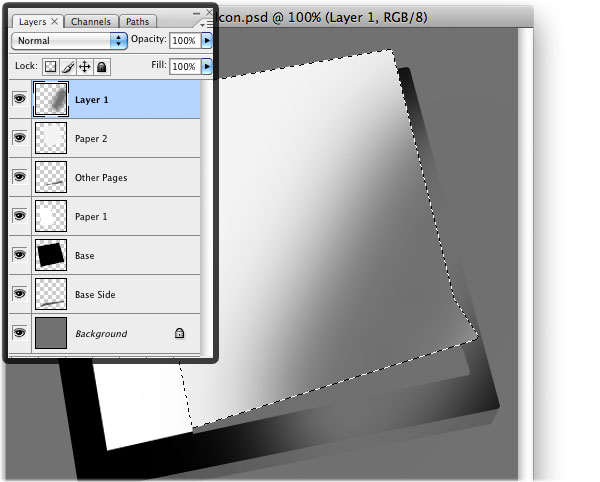Image resolution: width=600 pixels, height=482 pixels.
Task: Open the Normal blend mode dropdown
Action: 69,41
